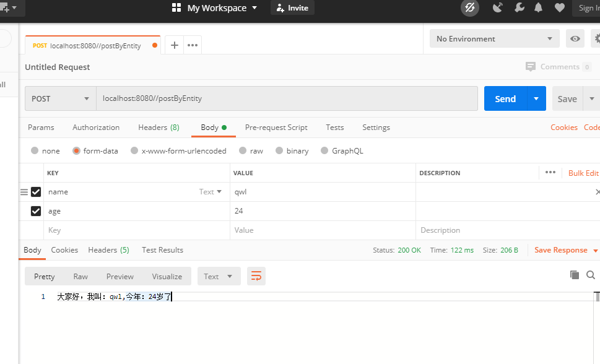Open the Tests tab

[x=335, y=128]
